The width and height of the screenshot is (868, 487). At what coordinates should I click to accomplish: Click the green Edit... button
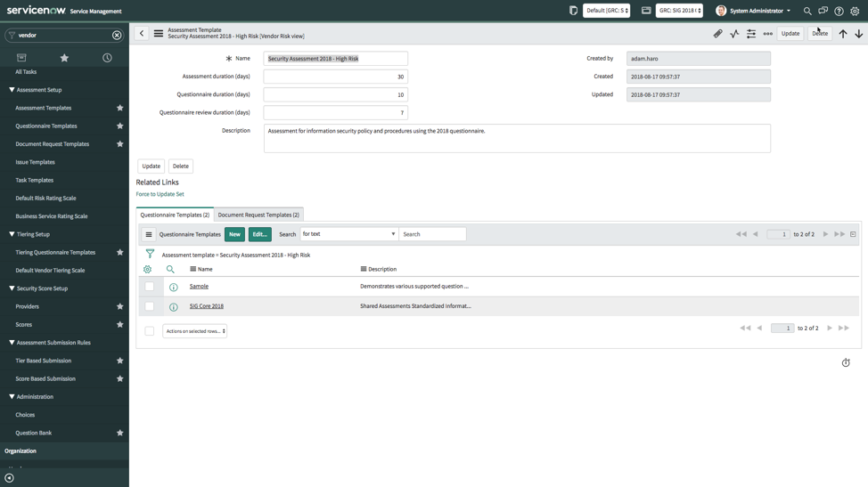[260, 234]
